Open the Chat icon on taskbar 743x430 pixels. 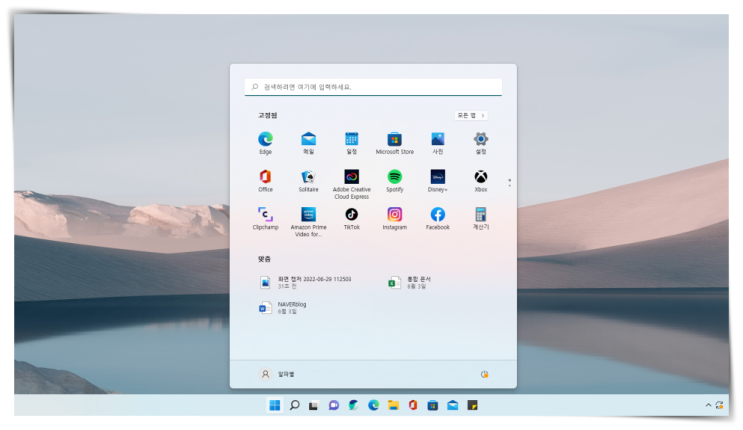tap(334, 405)
